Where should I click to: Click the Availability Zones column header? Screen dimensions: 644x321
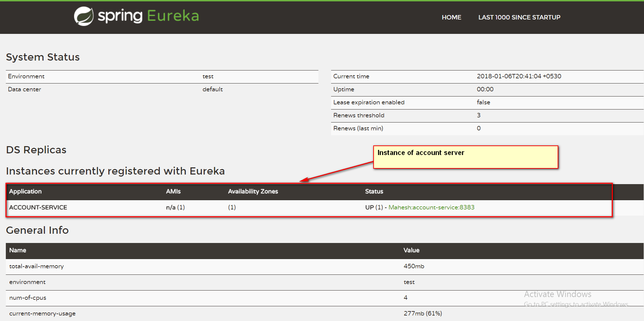point(253,192)
